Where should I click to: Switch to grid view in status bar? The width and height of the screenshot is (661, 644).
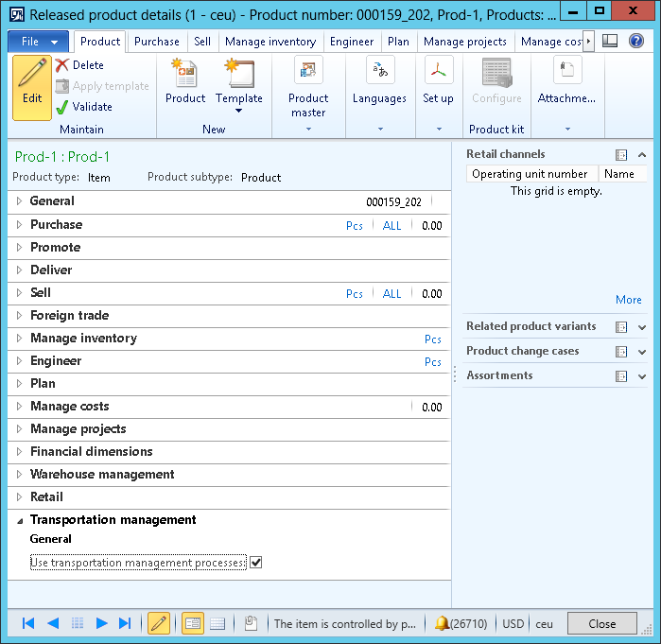(217, 623)
